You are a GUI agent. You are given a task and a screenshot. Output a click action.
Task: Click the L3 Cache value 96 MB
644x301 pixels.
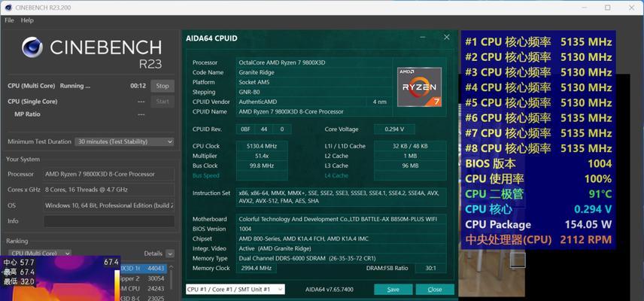pyautogui.click(x=410, y=166)
